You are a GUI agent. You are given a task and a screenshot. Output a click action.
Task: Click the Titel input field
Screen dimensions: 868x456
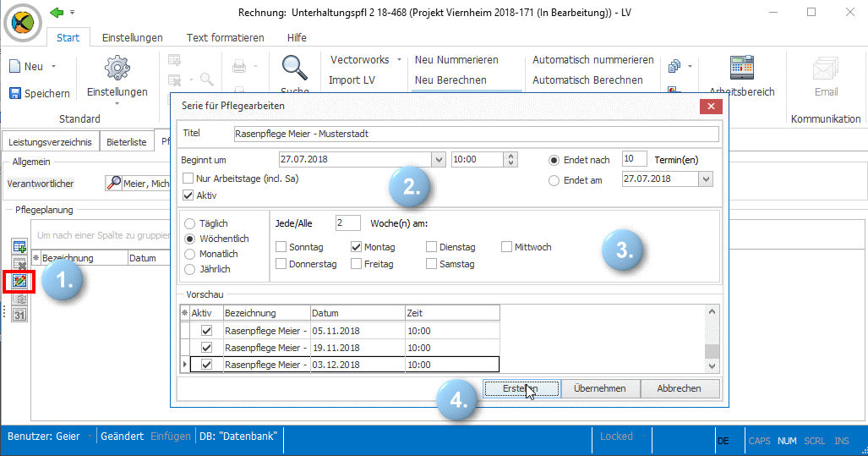click(x=477, y=134)
